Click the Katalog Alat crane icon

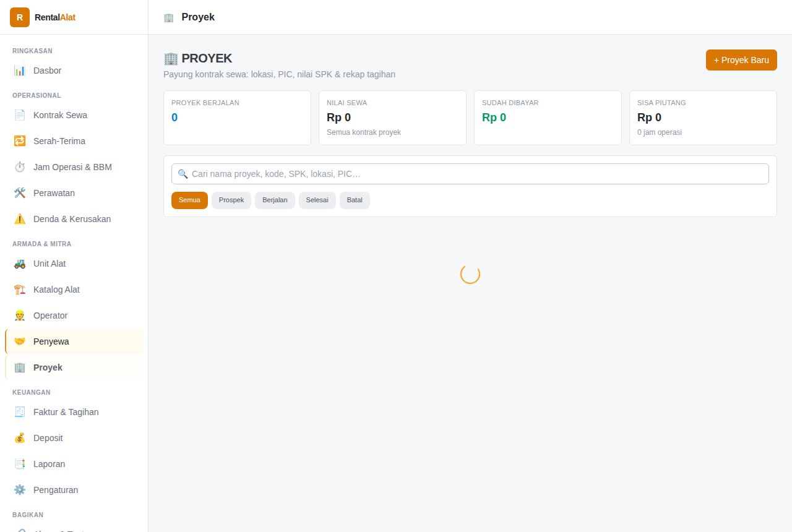[20, 290]
